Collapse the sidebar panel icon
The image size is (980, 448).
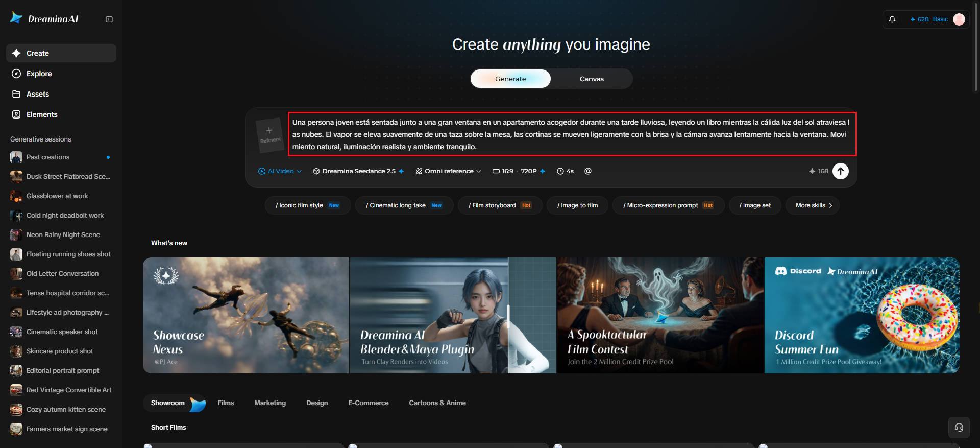coord(109,19)
